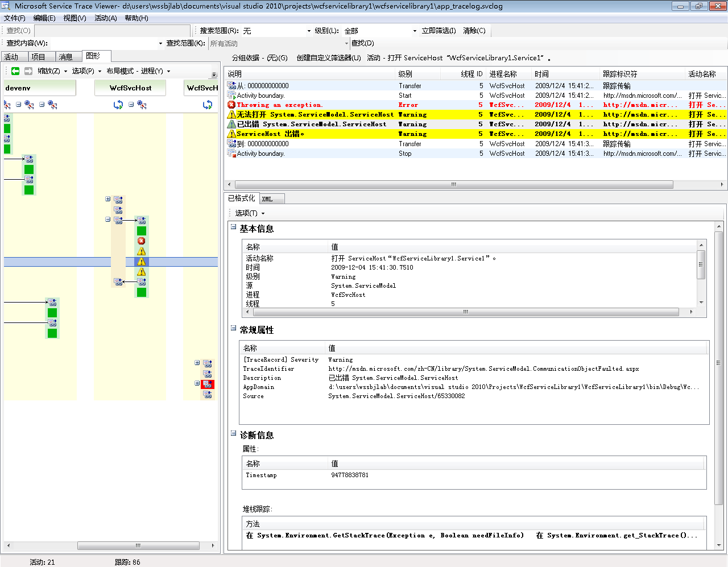Click warning icon of '无法打开' trace row
Screen dimensions: 728x567
point(231,114)
